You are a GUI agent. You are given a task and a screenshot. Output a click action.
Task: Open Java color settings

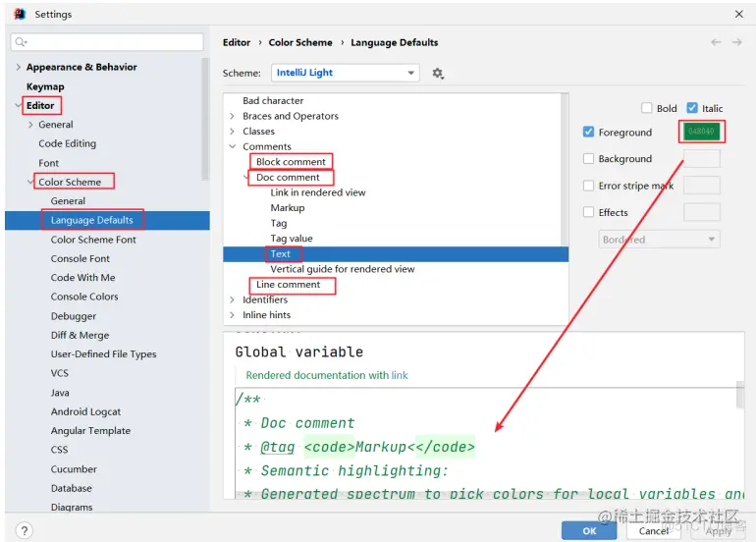(60, 393)
